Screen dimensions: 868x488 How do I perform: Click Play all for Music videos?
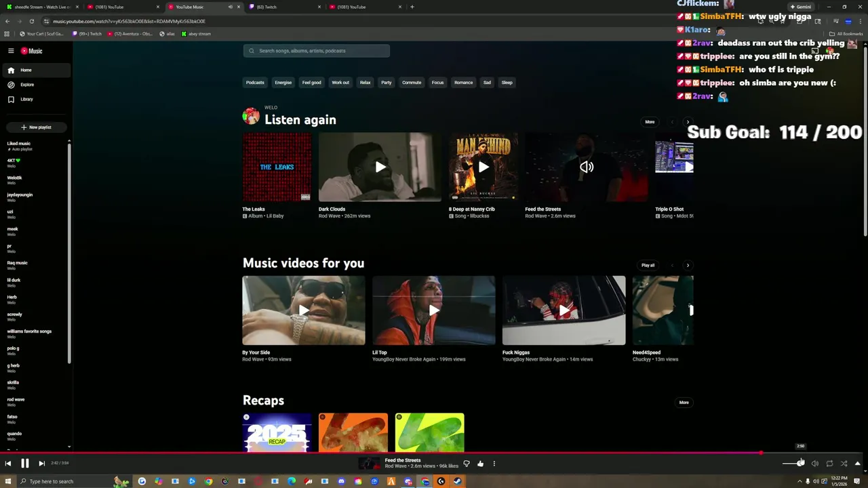(x=648, y=266)
